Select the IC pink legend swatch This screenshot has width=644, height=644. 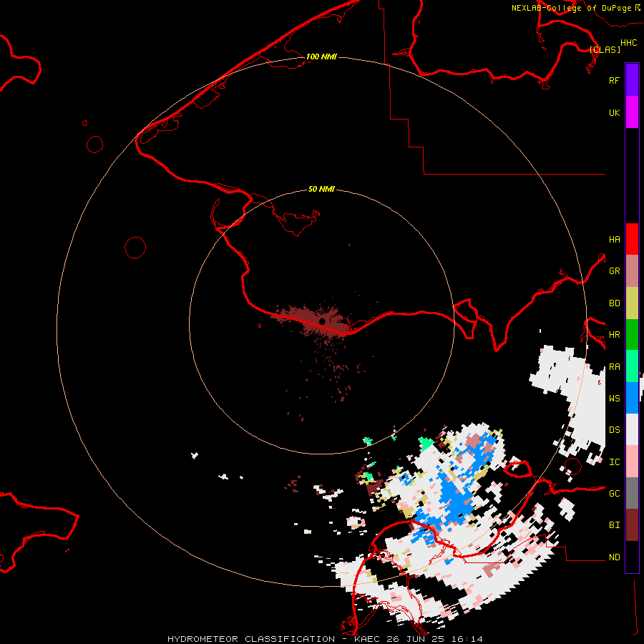pyautogui.click(x=632, y=462)
